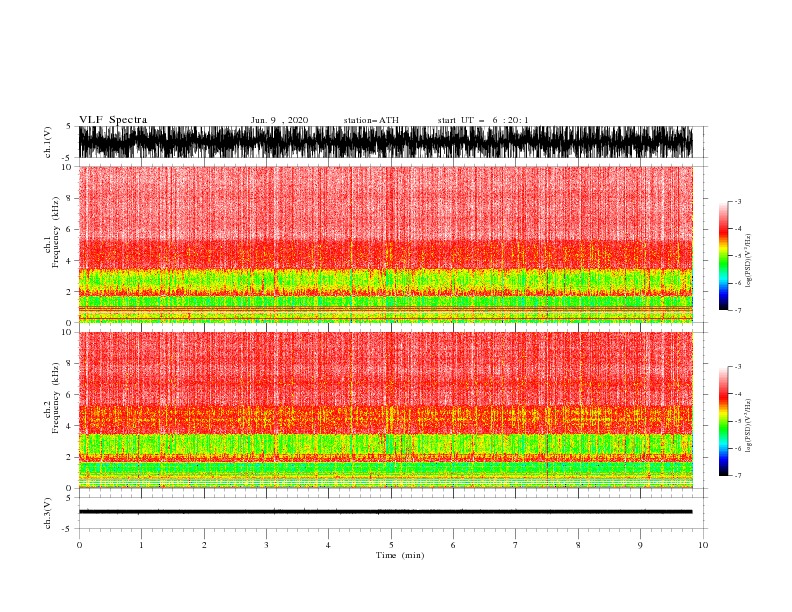The width and height of the screenshot is (792, 612).
Task: Click the 'ch.1(V)' waveform axis label
Action: pos(48,142)
